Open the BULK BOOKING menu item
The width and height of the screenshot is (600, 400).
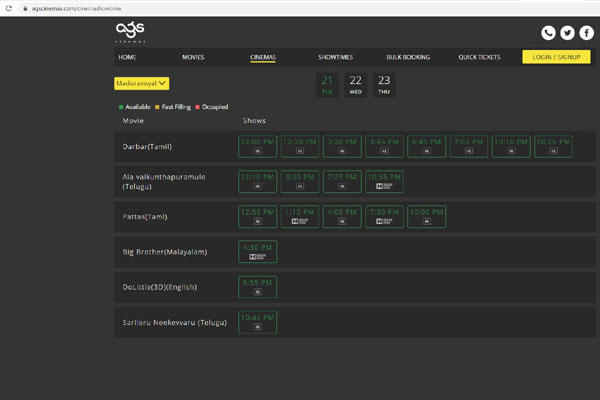408,57
